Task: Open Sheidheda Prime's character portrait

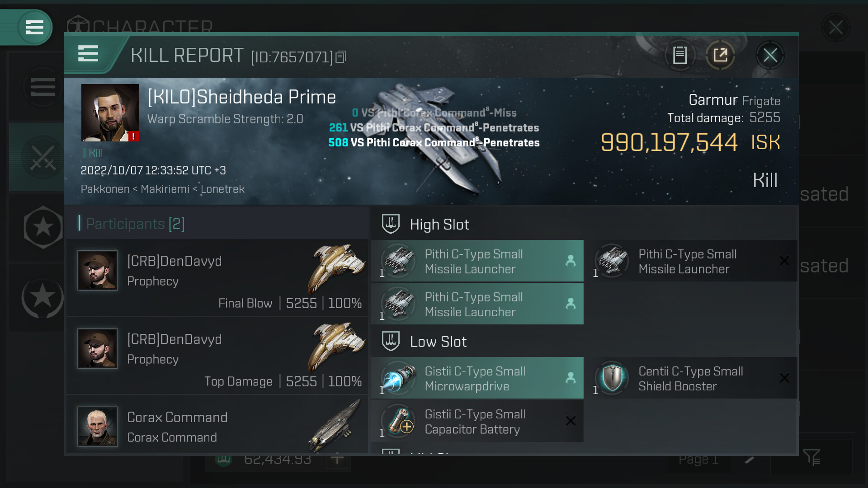Action: click(x=110, y=113)
